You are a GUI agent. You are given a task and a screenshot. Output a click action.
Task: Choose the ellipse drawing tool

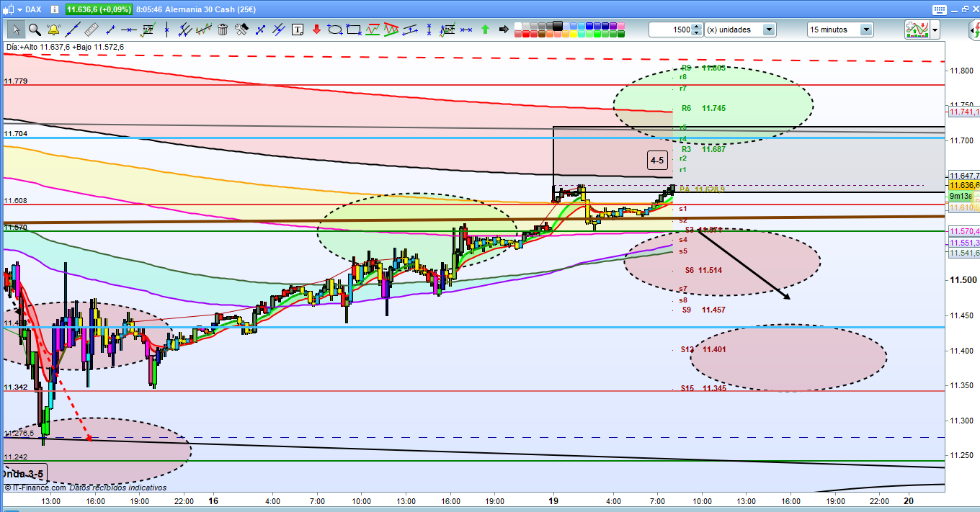(x=335, y=30)
